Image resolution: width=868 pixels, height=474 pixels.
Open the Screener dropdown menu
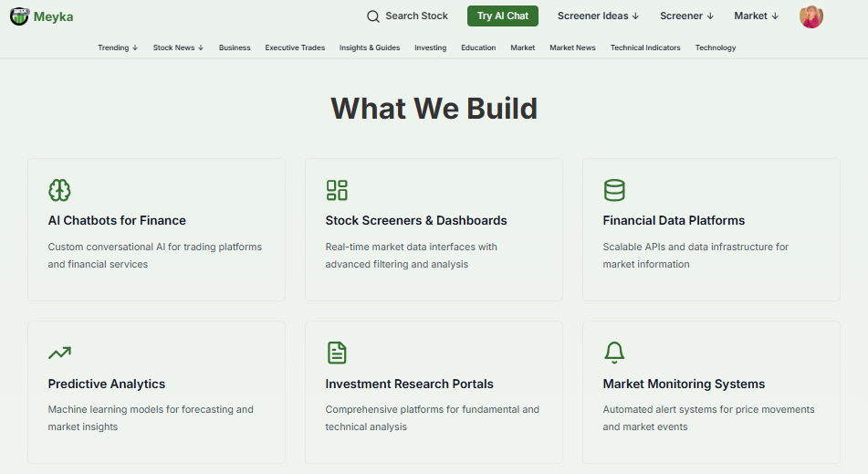[686, 16]
